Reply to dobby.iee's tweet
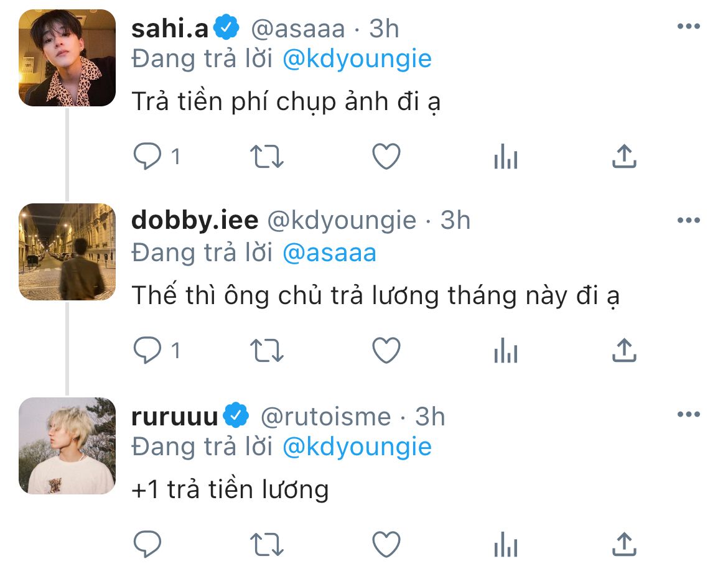Viewport: 728px width, 574px height. (x=147, y=350)
